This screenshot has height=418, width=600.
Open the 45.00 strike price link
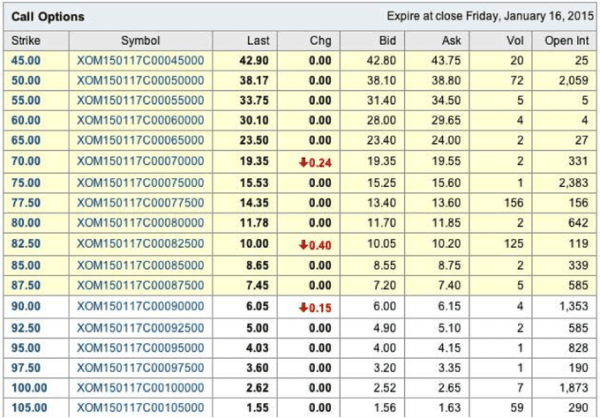(25, 60)
